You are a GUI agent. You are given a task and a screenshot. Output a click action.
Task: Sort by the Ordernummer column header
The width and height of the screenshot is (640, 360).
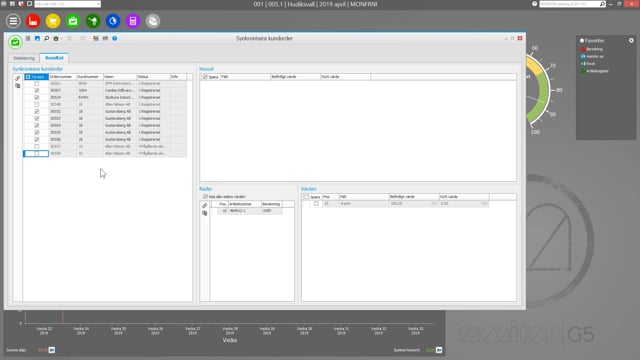[x=62, y=77]
